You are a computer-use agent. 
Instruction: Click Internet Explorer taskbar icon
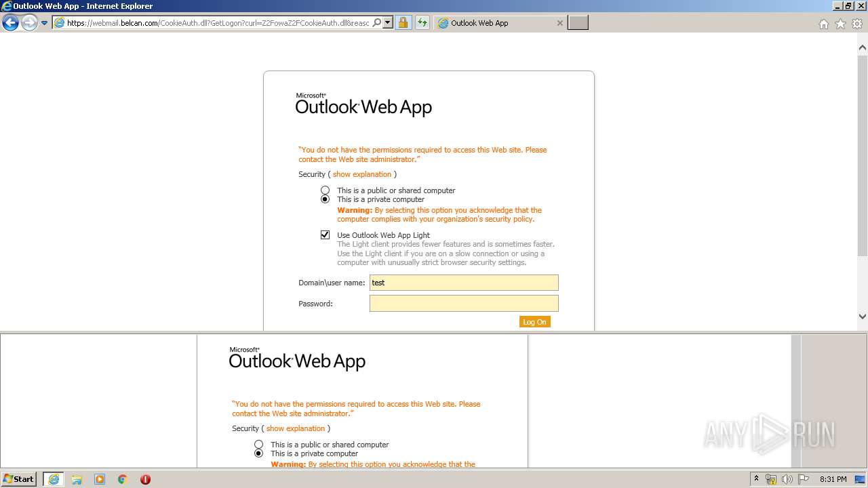(x=54, y=479)
